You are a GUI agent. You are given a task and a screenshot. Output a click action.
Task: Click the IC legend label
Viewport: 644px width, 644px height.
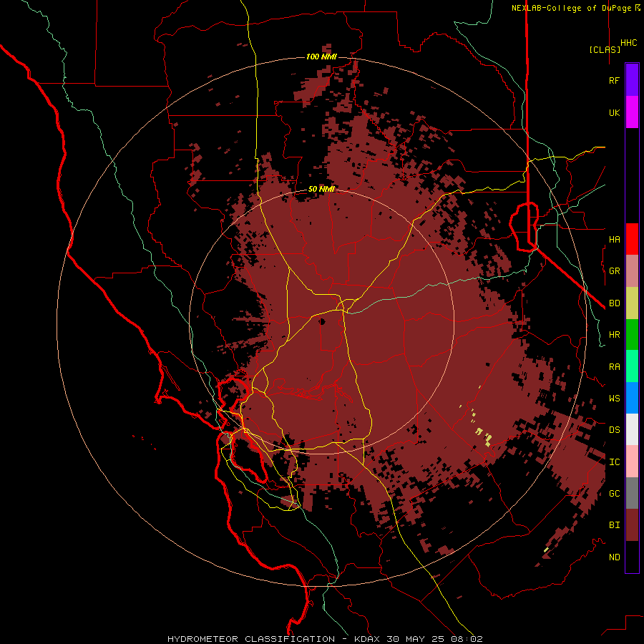(614, 462)
